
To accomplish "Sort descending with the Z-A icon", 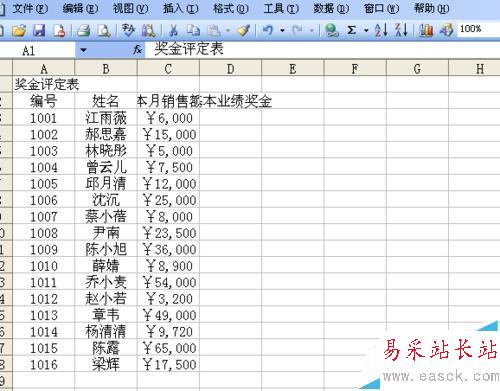I will click(x=401, y=30).
